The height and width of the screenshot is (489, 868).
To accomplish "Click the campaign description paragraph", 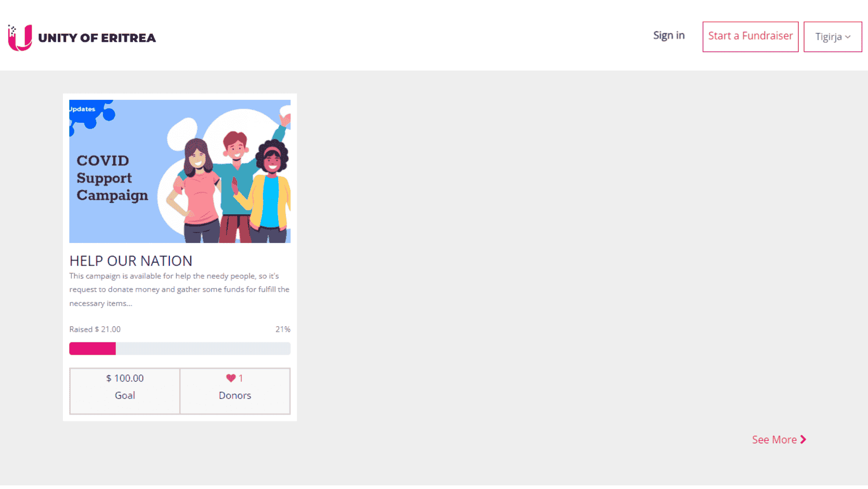I will pyautogui.click(x=179, y=289).
